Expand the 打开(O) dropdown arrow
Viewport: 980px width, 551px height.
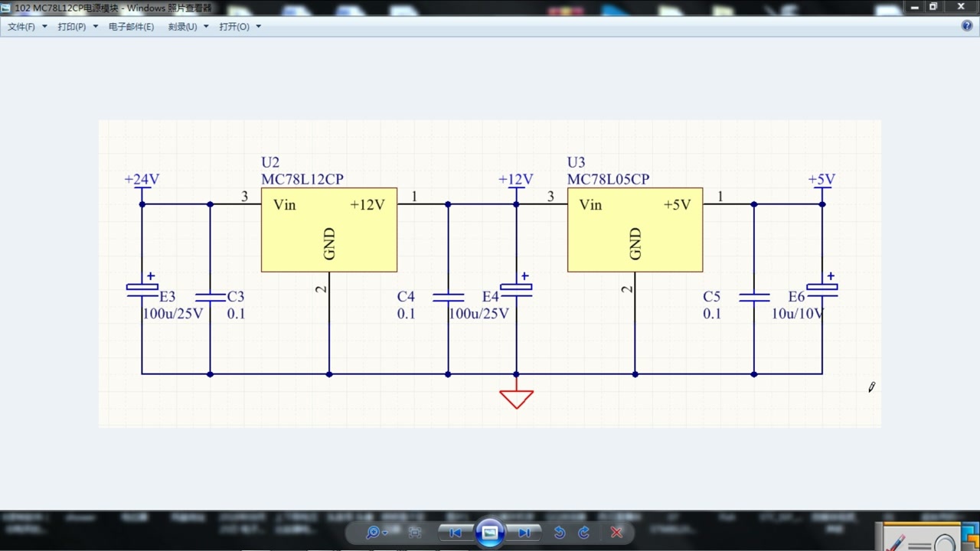pos(258,27)
